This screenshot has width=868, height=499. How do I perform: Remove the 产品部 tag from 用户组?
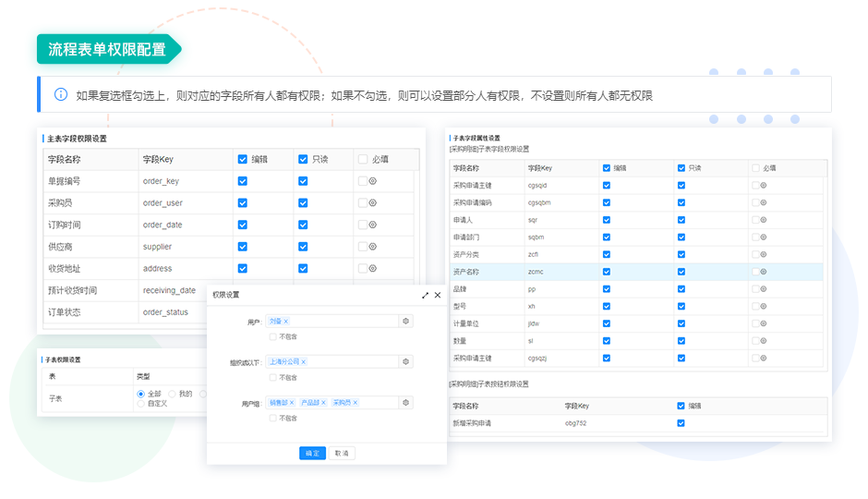pos(323,403)
